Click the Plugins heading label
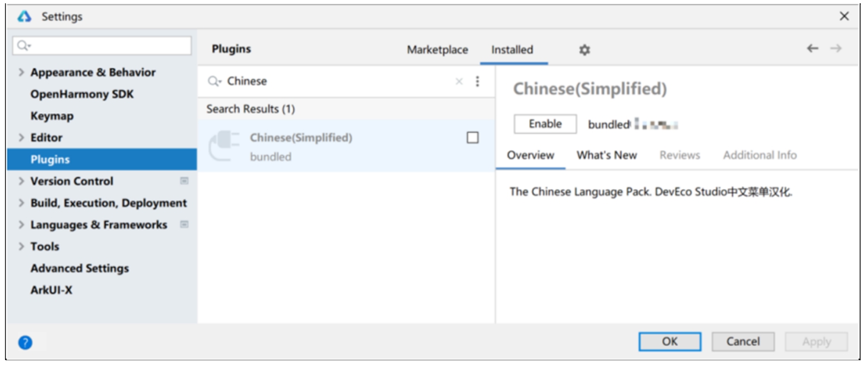 click(x=231, y=49)
